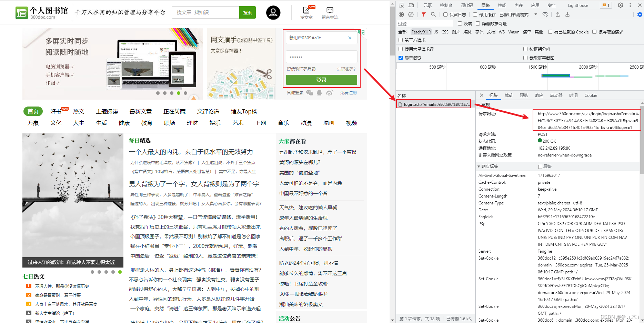Click the green 搜索 search button
This screenshot has width=644, height=323.
[x=248, y=12]
